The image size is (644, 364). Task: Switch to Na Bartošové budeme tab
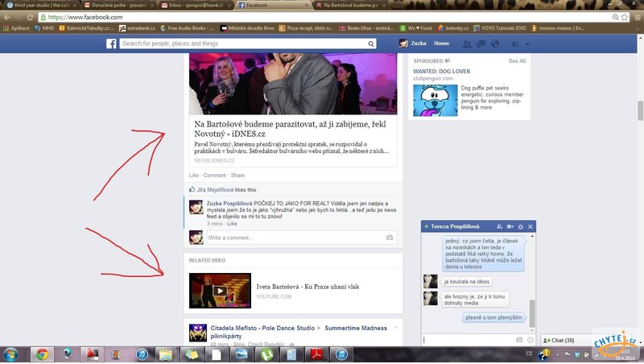[x=350, y=6]
